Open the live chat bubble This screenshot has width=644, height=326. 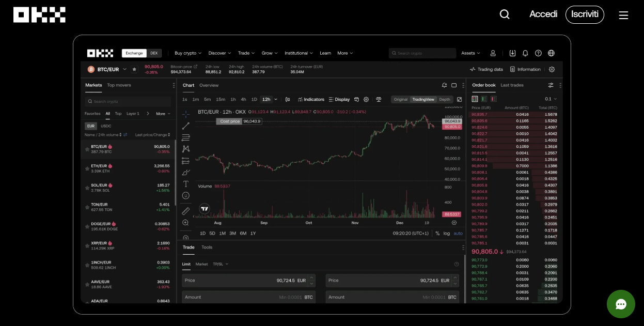click(621, 304)
